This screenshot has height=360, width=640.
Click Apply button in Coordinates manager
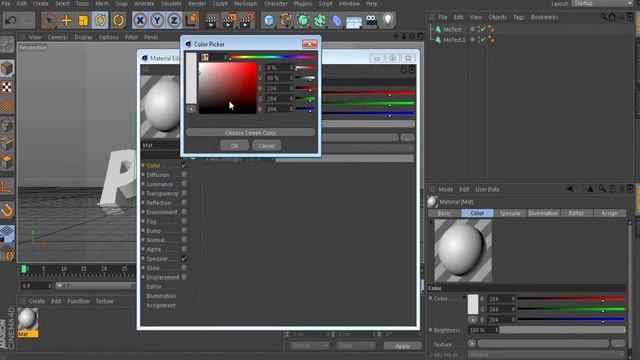(402, 346)
